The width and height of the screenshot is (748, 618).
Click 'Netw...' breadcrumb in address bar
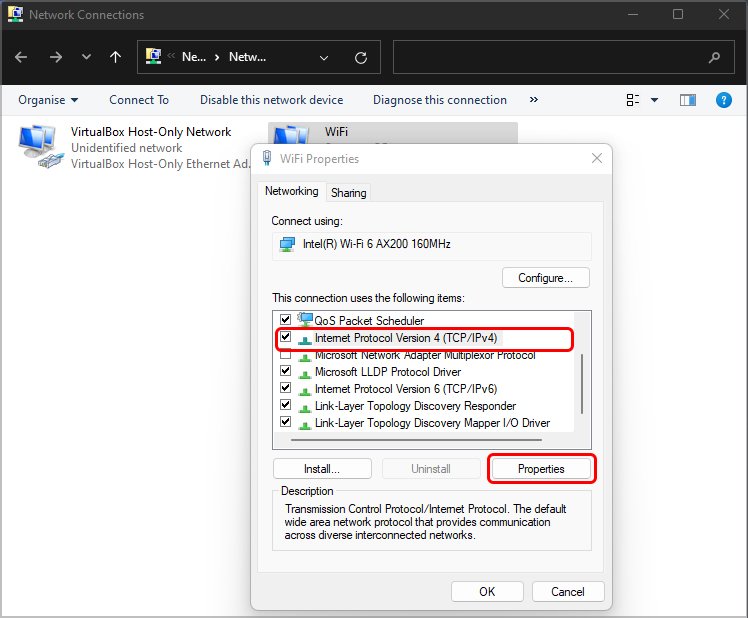[x=248, y=57]
